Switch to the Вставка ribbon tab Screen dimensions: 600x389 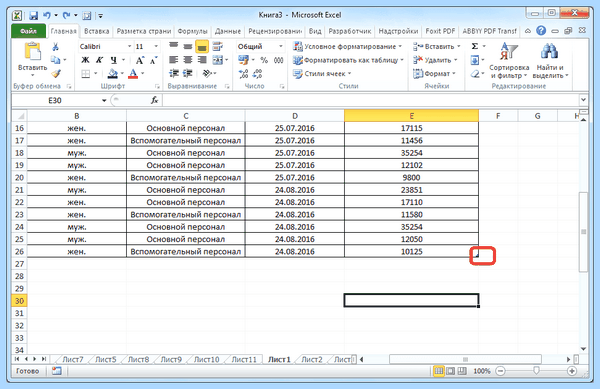coord(96,31)
